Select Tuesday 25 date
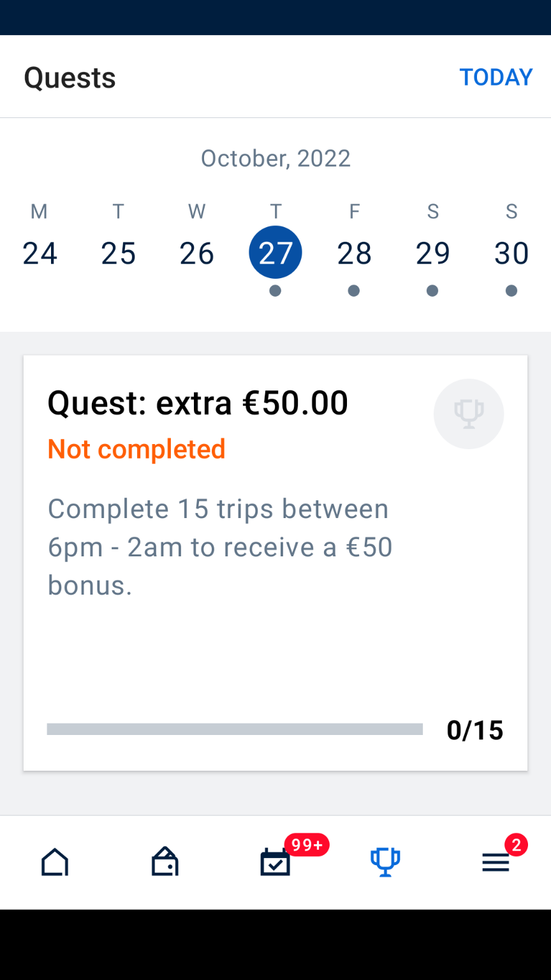551x980 pixels. click(x=119, y=253)
